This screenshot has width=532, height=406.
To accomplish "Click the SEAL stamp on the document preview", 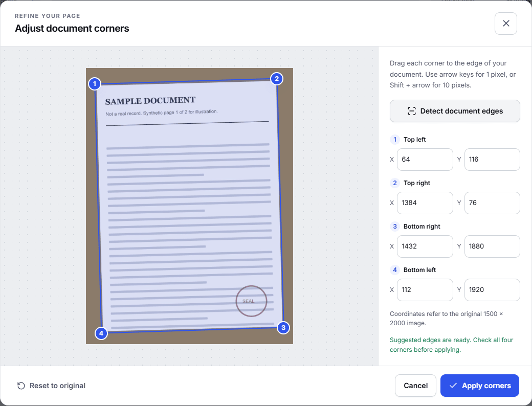I will coord(251,301).
